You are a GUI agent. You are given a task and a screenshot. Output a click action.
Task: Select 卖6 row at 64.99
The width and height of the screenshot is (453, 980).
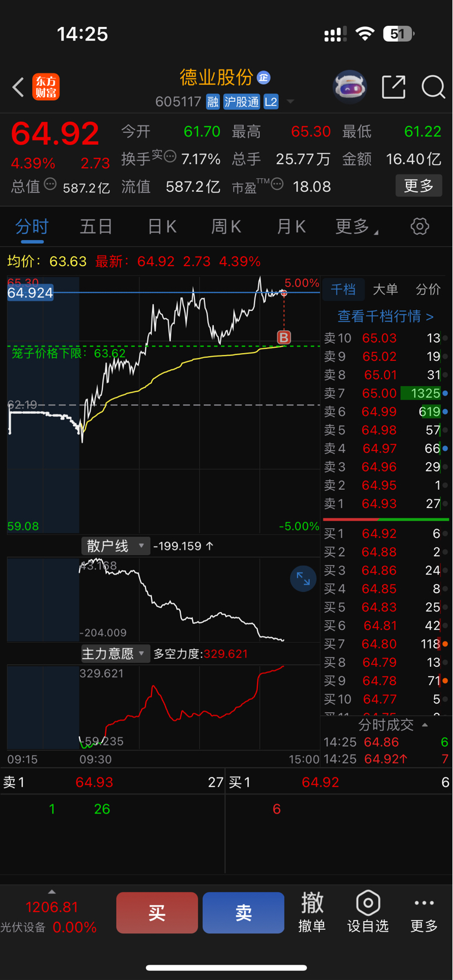(x=386, y=411)
